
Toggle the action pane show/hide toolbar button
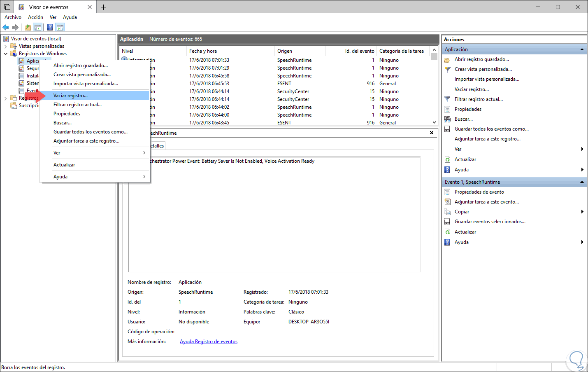[60, 28]
